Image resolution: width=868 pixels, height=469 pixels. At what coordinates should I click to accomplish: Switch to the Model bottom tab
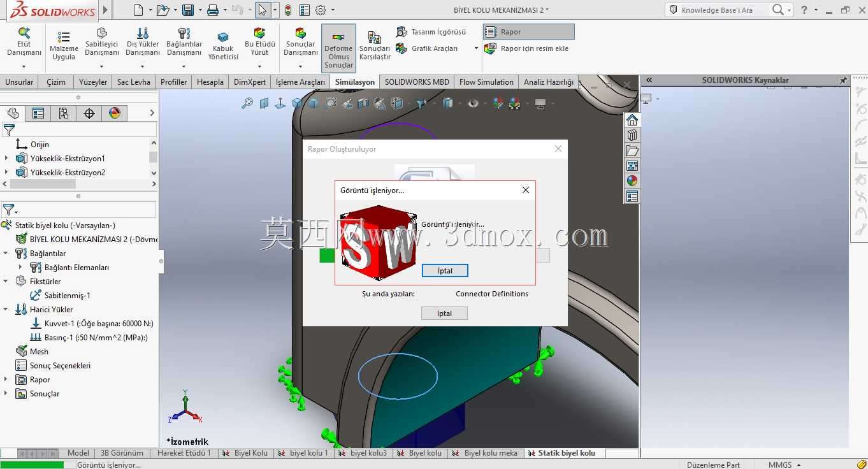coord(78,453)
